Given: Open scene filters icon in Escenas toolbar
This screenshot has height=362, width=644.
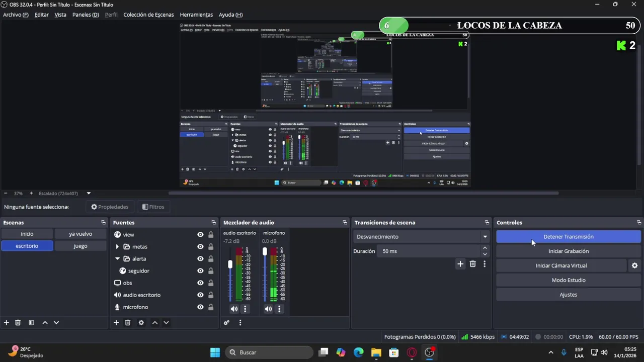Looking at the screenshot, I should pyautogui.click(x=31, y=323).
